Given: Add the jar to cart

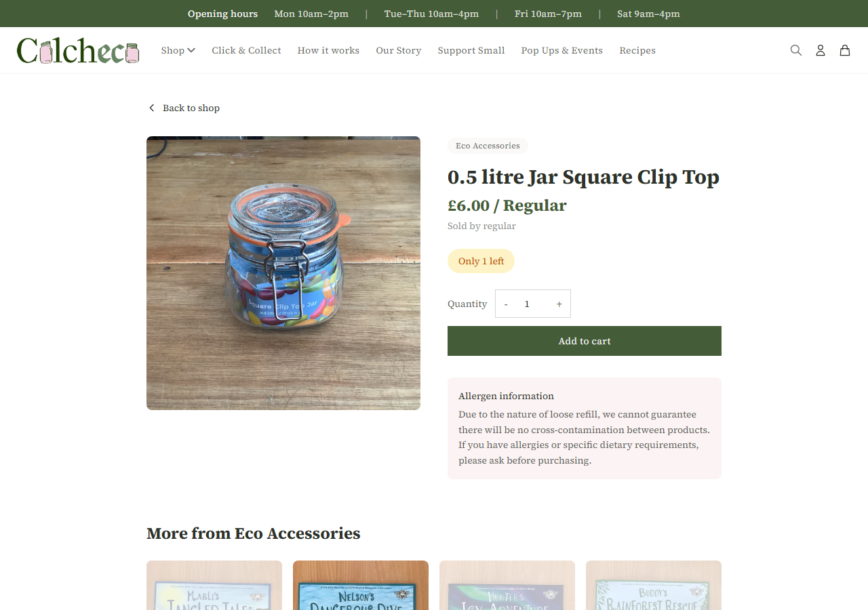Looking at the screenshot, I should click(585, 341).
